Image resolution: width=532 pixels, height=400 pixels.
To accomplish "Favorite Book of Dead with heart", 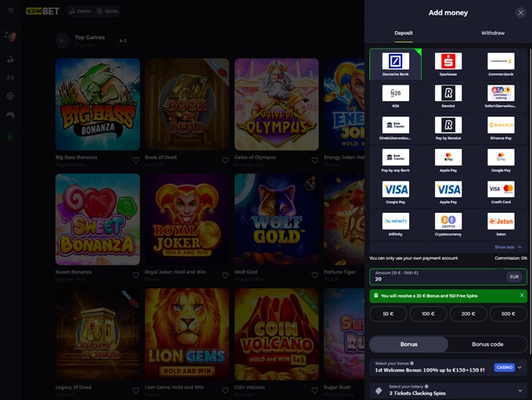I will pos(225,160).
